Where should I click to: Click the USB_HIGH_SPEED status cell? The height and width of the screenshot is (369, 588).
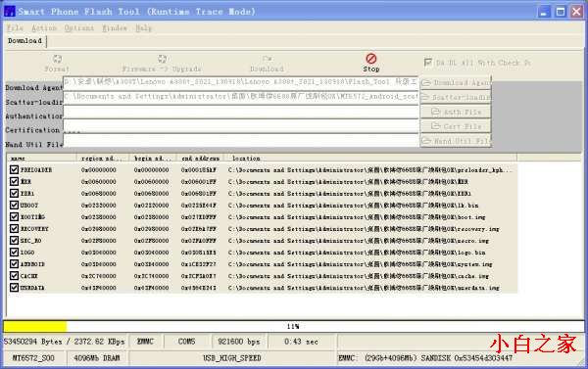[x=231, y=358]
